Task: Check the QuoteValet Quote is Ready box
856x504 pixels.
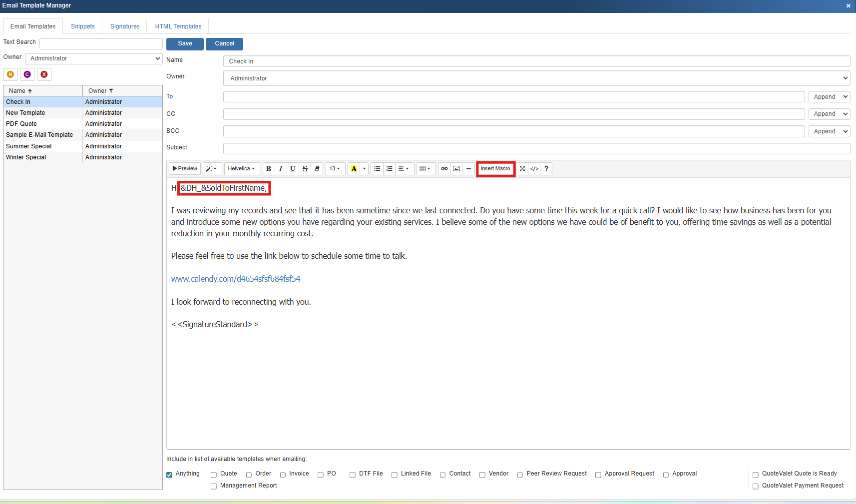Action: 756,475
